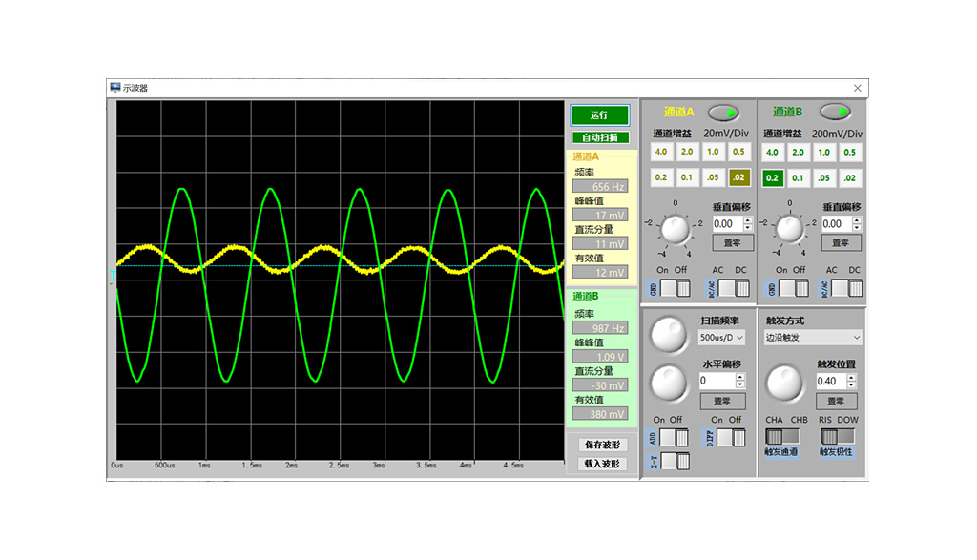Screen dimensions: 977x560
Task: Increase the 水平偏移 value with up arrow
Action: click(740, 376)
